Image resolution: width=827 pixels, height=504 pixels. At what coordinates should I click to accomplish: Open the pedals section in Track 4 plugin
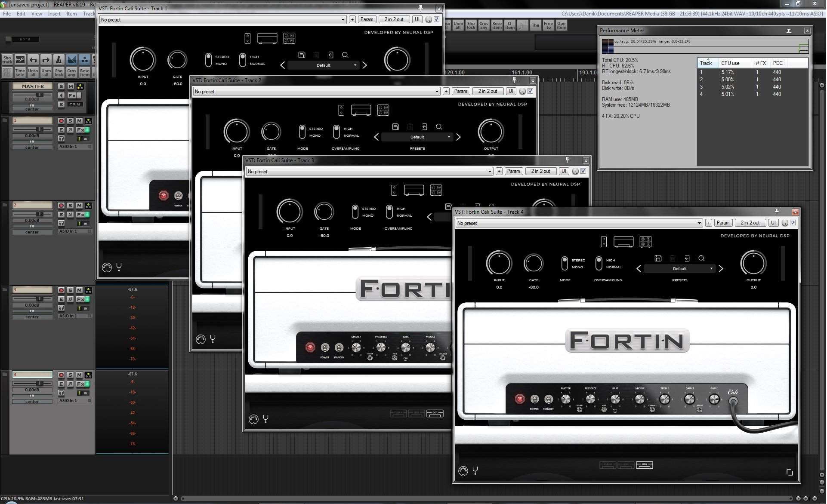pos(604,242)
